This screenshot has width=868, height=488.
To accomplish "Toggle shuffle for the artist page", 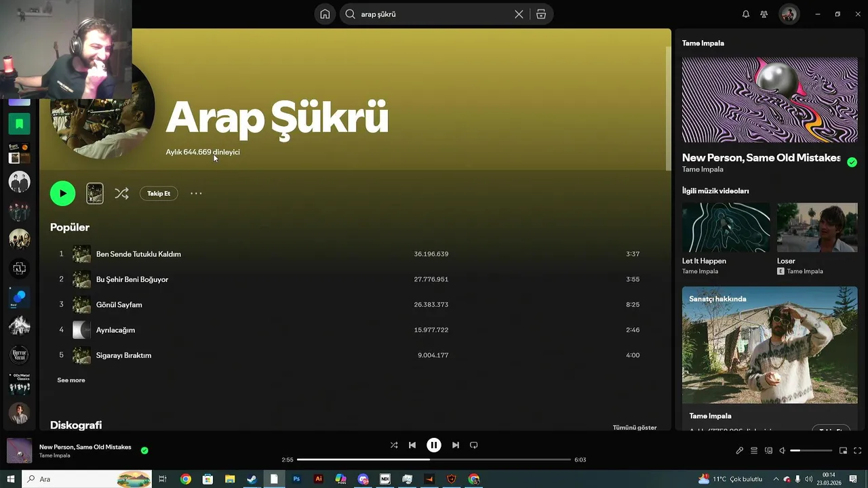I will coord(121,193).
